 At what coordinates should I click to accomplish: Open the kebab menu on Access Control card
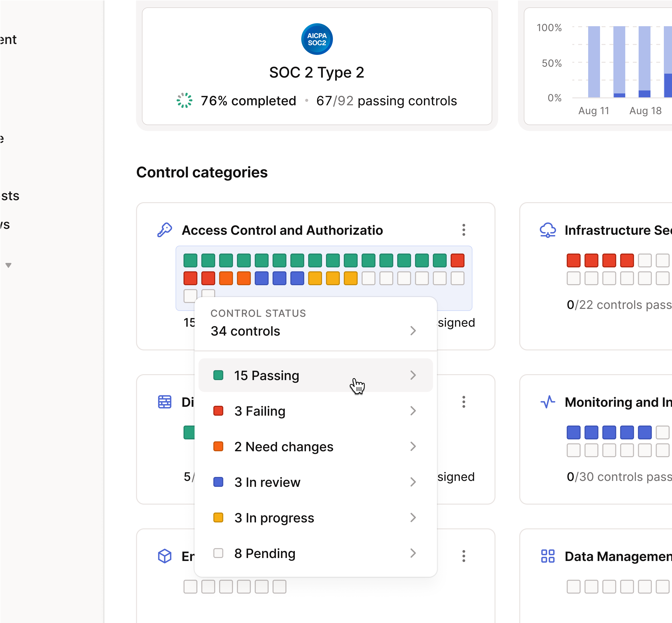[x=464, y=230]
